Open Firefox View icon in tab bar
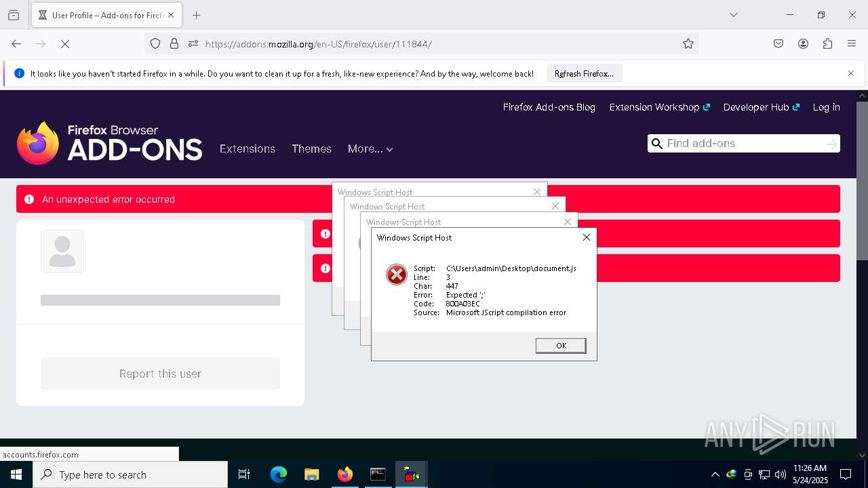Viewport: 868px width, 488px height. click(14, 15)
